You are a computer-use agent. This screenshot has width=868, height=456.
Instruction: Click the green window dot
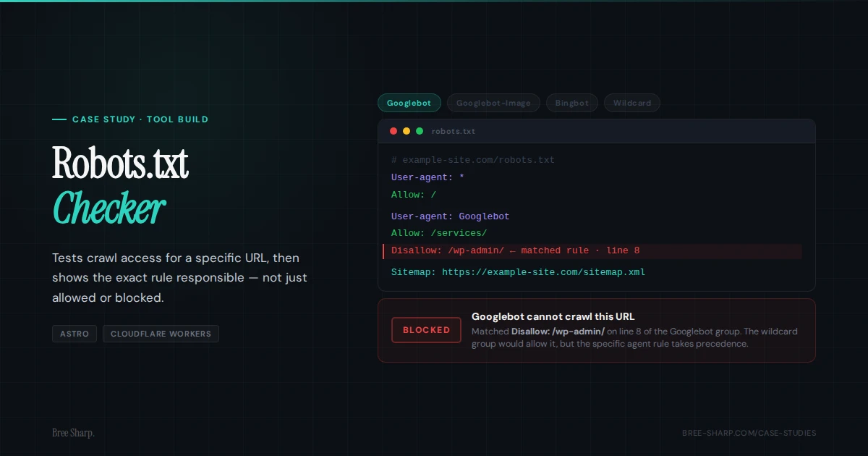(420, 131)
